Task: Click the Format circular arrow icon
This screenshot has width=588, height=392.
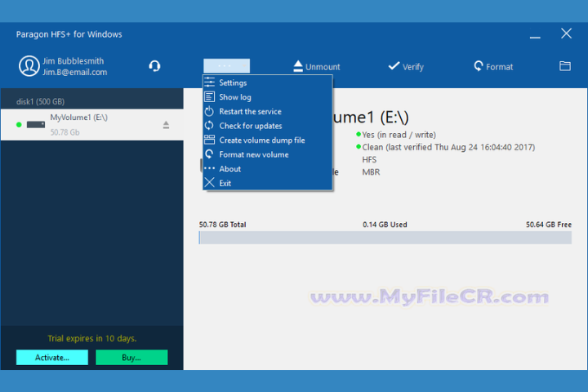Action: (478, 66)
